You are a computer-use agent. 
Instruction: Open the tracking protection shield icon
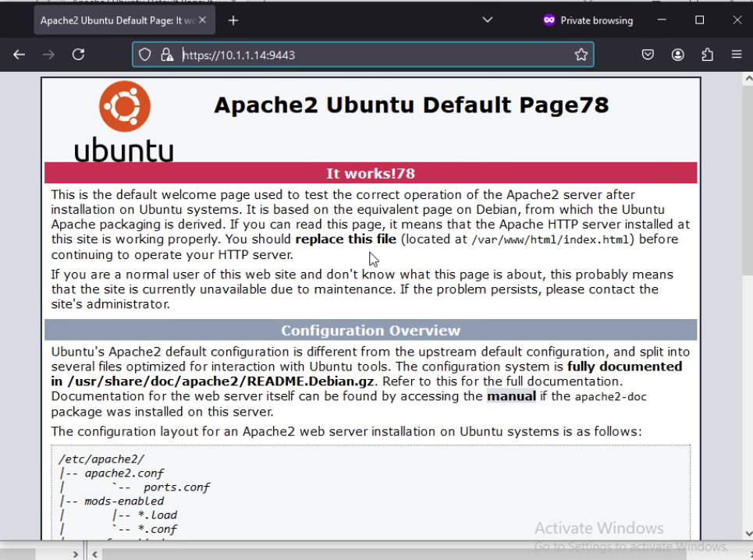(x=144, y=55)
